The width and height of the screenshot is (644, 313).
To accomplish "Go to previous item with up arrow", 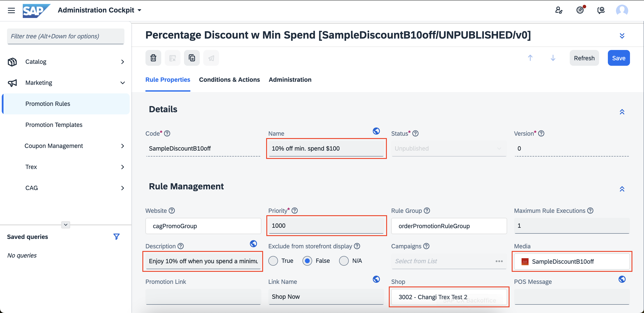I will coord(530,58).
